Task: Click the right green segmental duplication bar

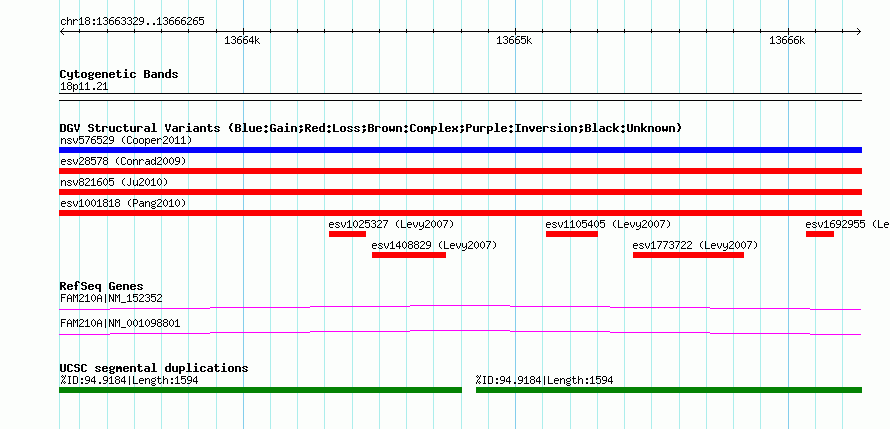Action: point(669,390)
